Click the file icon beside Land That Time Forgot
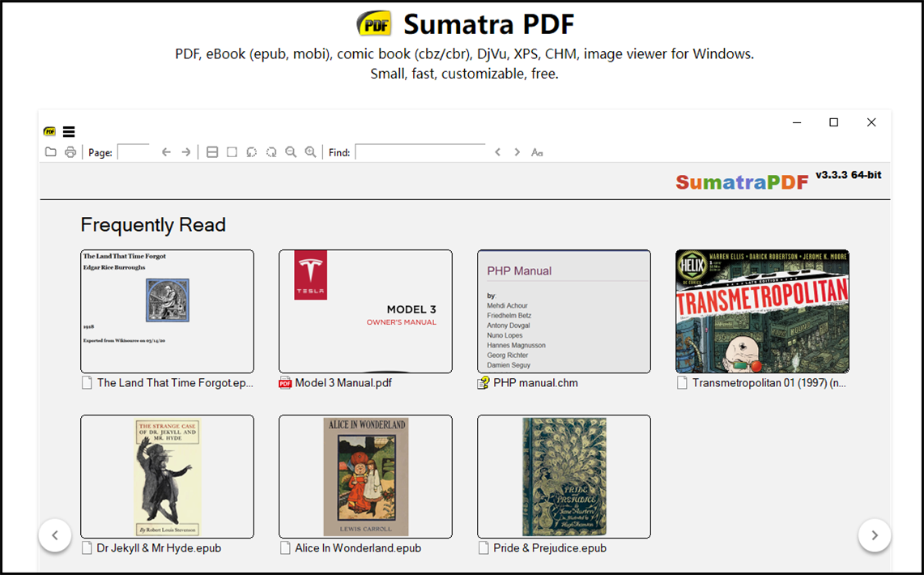Image resolution: width=924 pixels, height=575 pixels. [87, 383]
